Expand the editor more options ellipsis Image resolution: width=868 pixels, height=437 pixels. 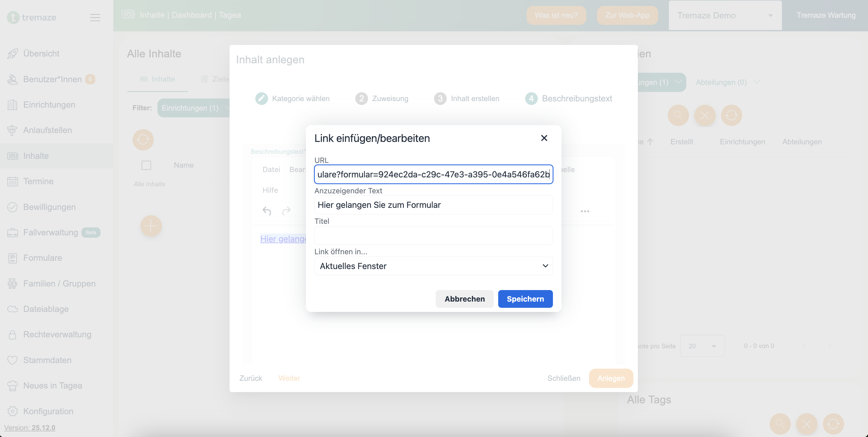point(585,211)
